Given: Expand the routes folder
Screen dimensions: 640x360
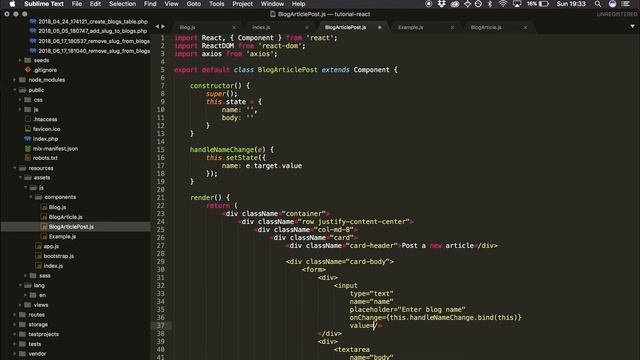Looking at the screenshot, I should pos(15,315).
